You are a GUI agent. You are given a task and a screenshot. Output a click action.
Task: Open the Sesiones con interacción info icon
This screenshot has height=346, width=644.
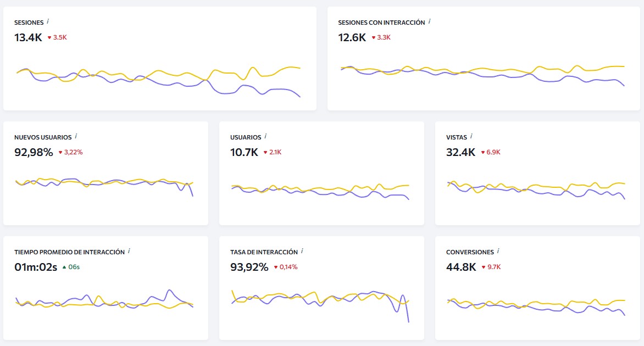pos(429,21)
